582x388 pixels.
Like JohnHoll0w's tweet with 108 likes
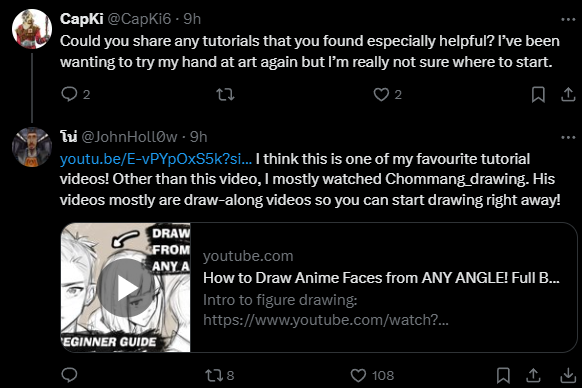359,375
